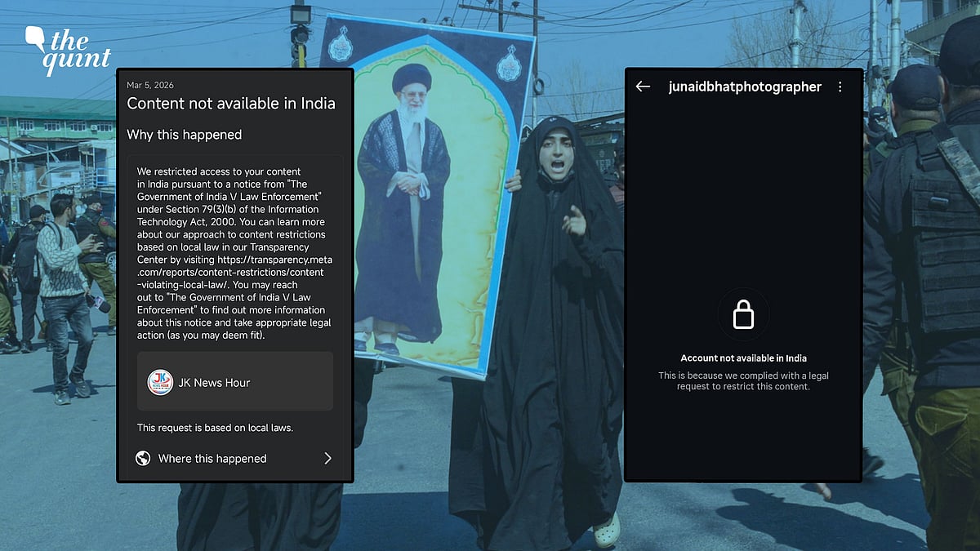Toggle visibility of the JK News Hour card
The width and height of the screenshot is (980, 551).
click(234, 380)
